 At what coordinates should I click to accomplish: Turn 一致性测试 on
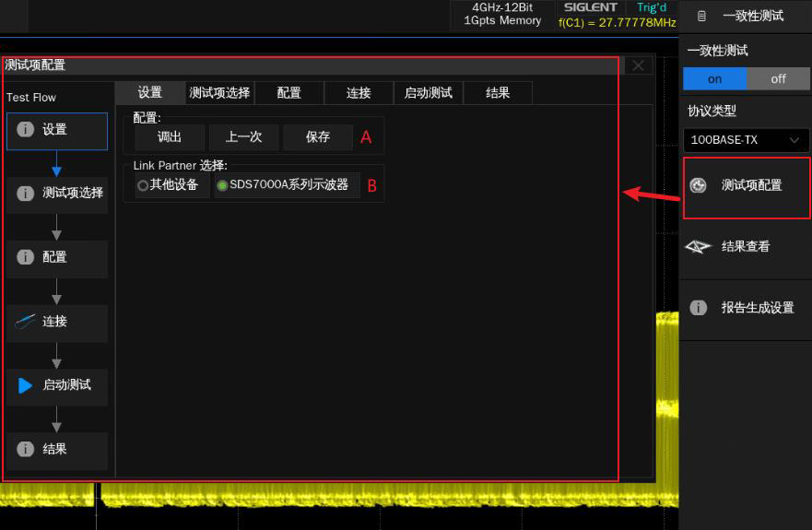coord(714,79)
